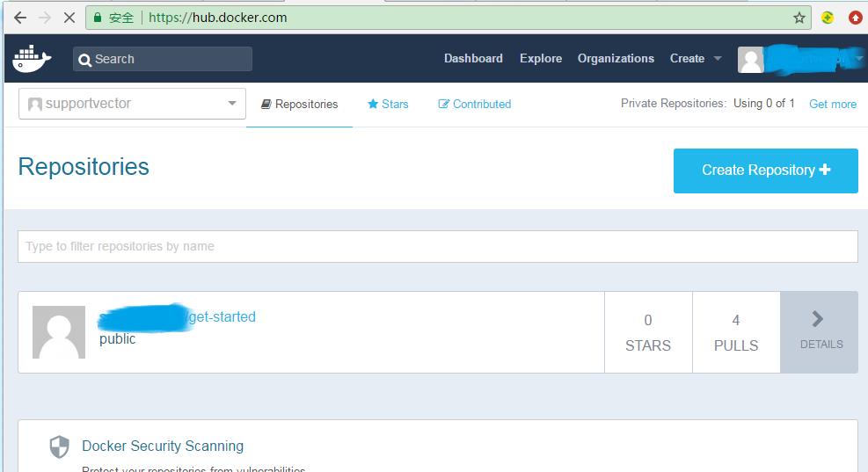Click the 'public' label under get-started

[x=117, y=338]
